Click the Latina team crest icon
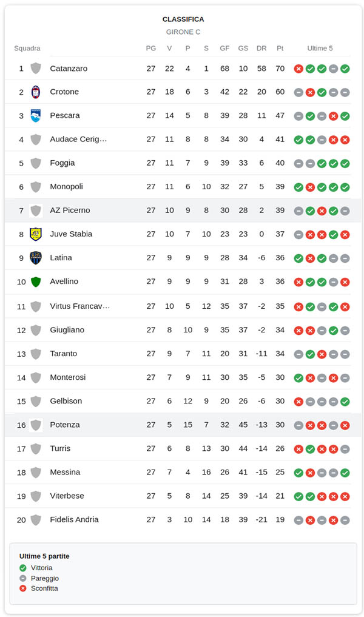The width and height of the screenshot is (364, 617). (36, 258)
